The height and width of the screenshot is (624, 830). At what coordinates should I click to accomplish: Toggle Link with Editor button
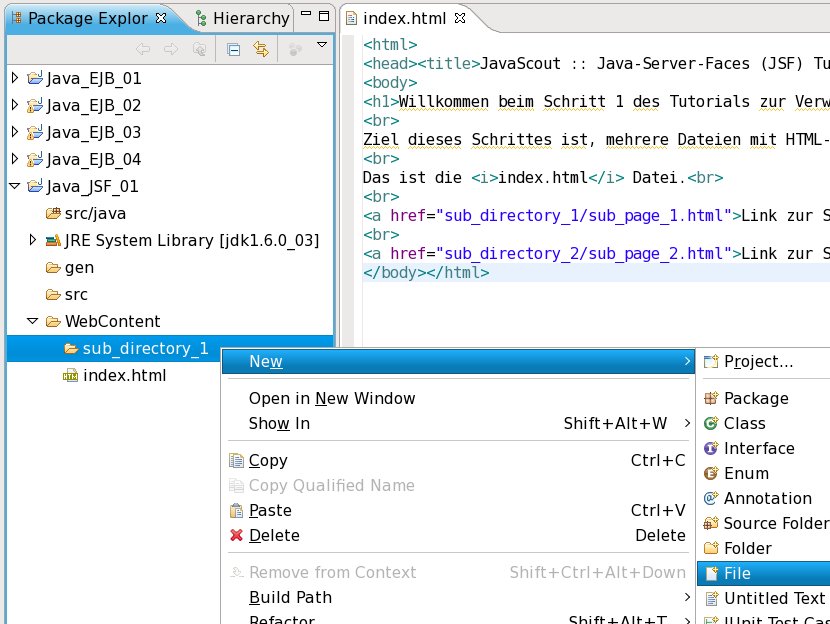click(x=262, y=48)
